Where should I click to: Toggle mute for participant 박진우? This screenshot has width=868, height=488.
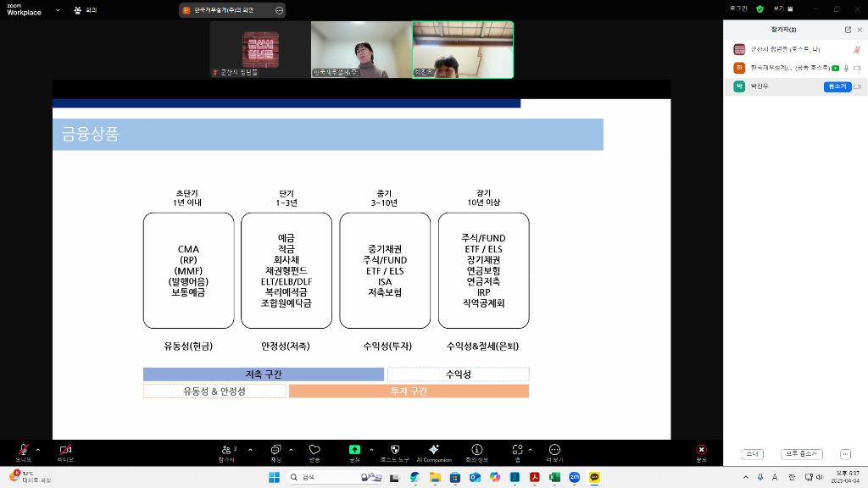click(837, 86)
